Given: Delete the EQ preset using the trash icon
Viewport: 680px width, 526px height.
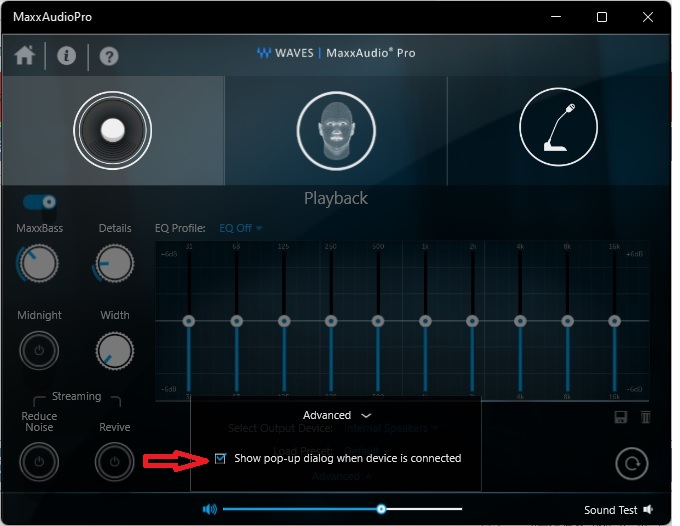Looking at the screenshot, I should click(646, 417).
